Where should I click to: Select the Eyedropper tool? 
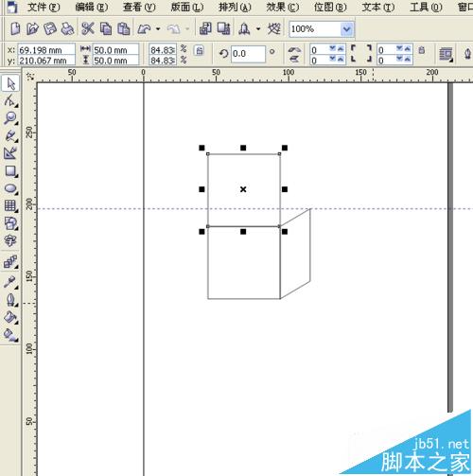10,282
